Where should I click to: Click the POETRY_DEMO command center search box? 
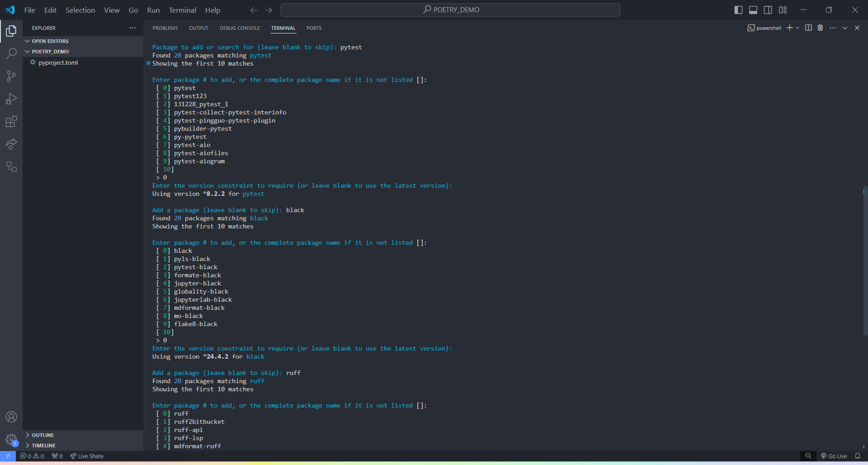point(450,10)
